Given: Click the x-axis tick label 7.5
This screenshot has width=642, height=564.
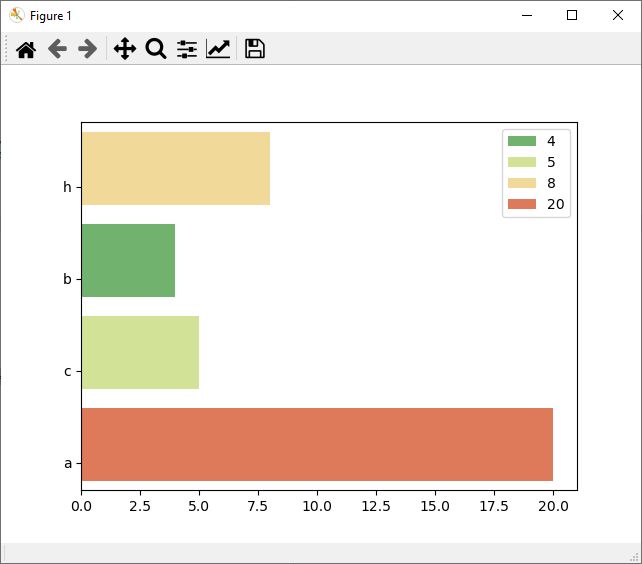Looking at the screenshot, I should click(258, 506).
